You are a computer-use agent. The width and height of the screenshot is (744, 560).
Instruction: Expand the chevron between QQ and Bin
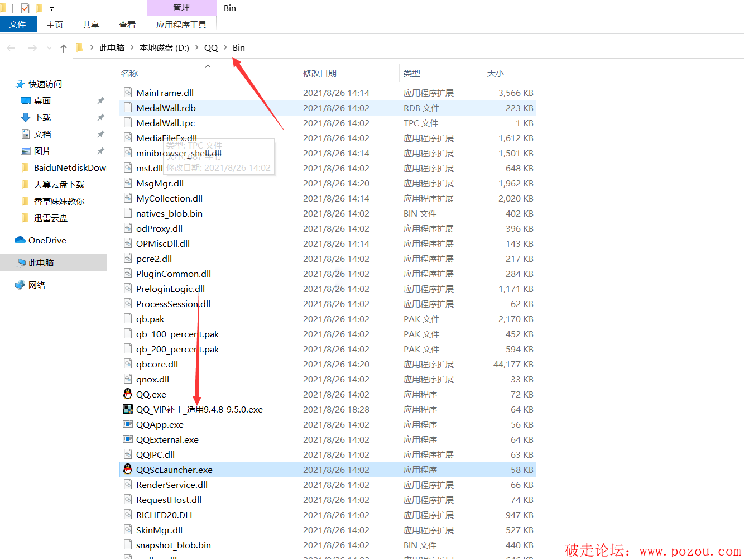[x=225, y=47]
